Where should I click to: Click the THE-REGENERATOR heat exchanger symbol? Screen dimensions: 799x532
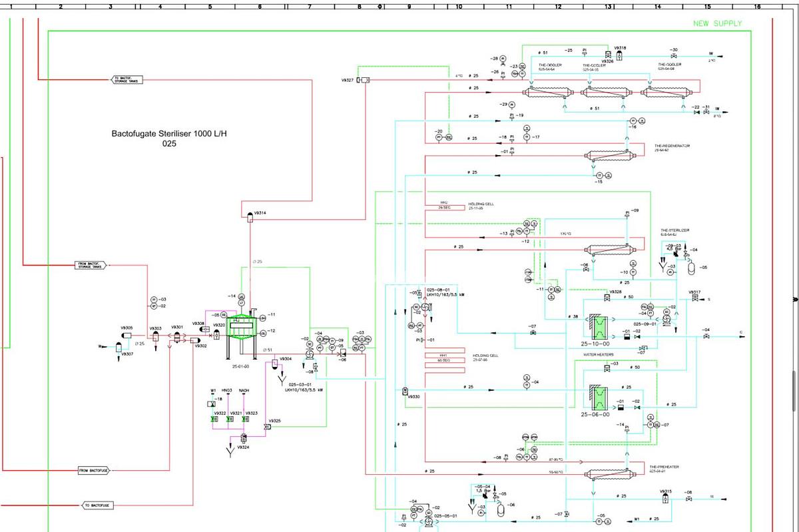tap(607, 156)
